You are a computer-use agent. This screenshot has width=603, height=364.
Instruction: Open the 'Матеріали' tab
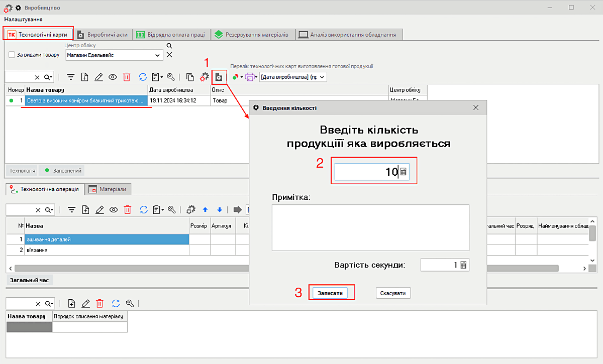click(x=110, y=189)
